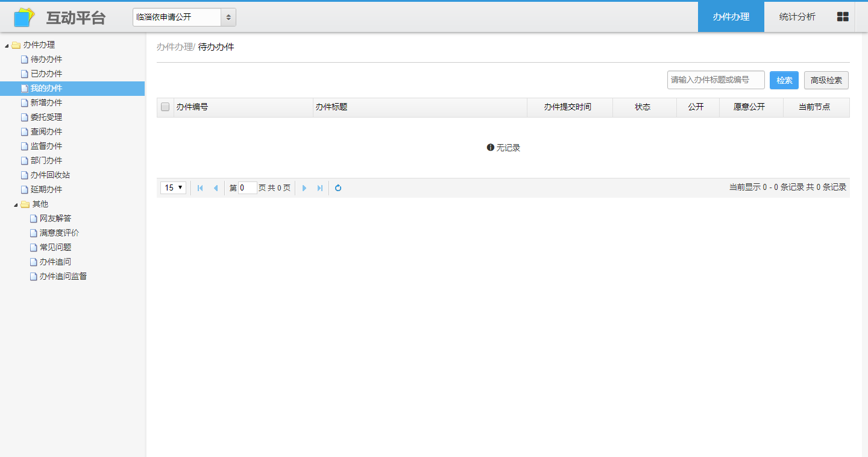Select 满意度评价 in the sidebar tree
Screen dimensions: 868x457
coord(59,233)
